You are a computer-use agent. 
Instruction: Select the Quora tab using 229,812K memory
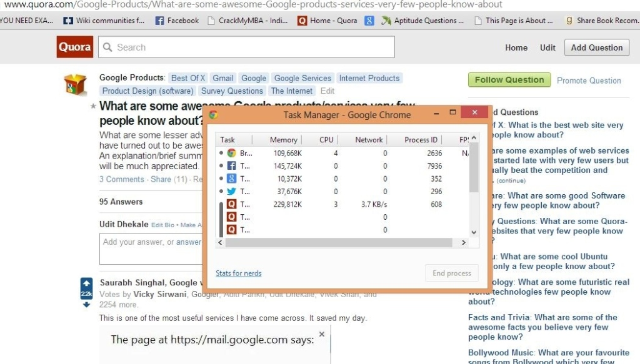point(342,204)
